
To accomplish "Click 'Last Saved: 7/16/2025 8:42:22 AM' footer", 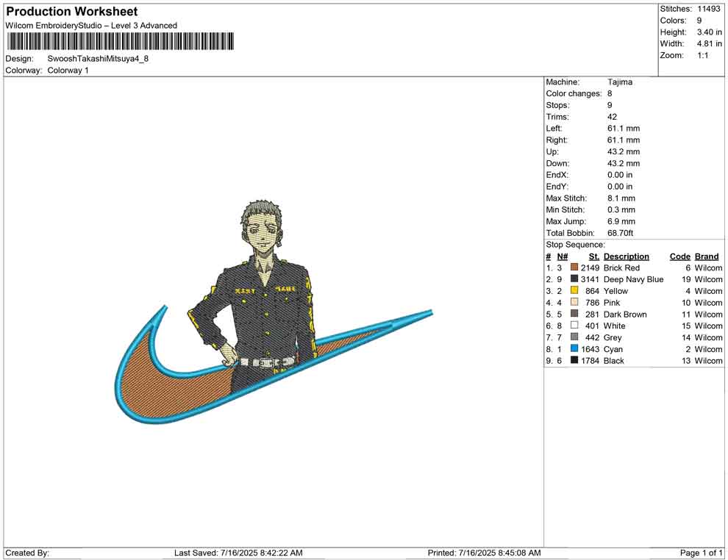I will coord(238,553).
